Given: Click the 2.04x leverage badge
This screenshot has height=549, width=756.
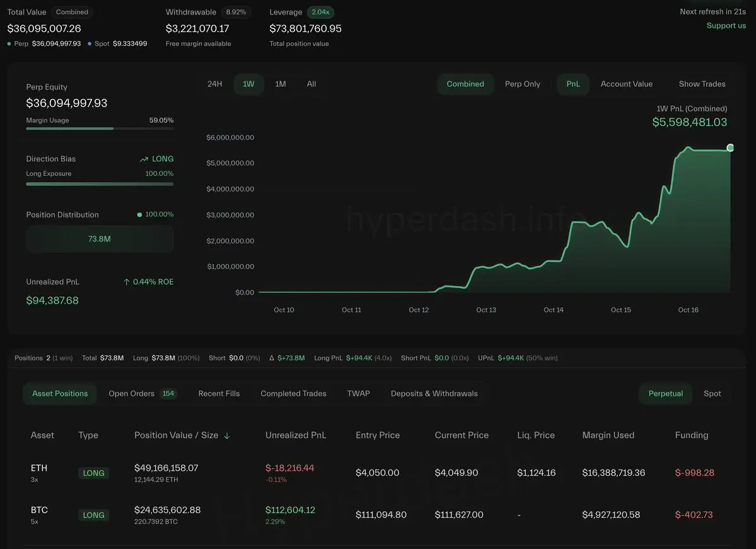Looking at the screenshot, I should (x=320, y=12).
